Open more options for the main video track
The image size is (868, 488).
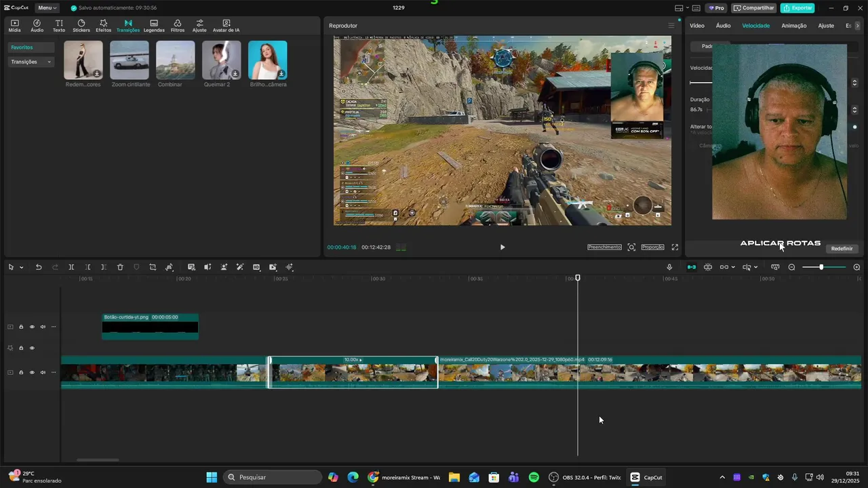point(54,372)
